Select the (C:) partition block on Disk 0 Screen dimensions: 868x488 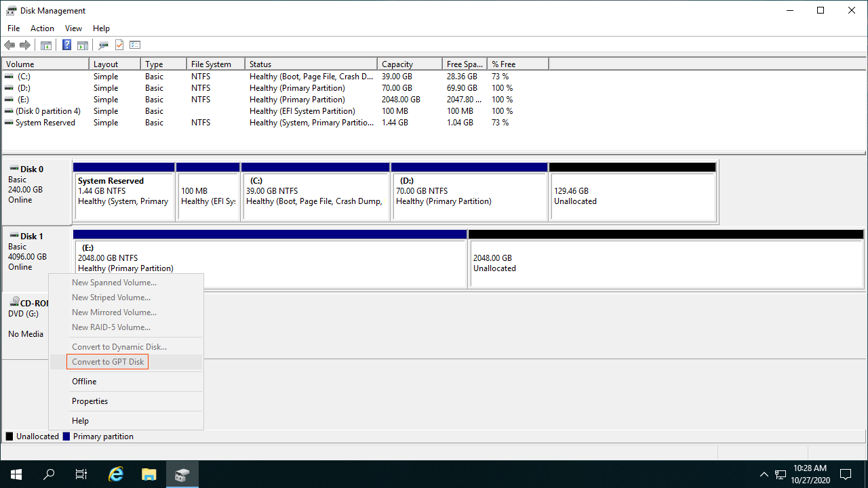[315, 196]
